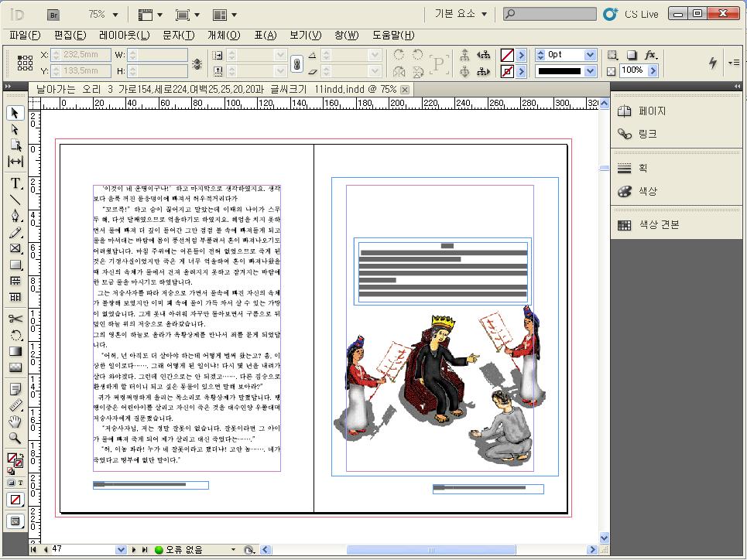The width and height of the screenshot is (747, 560).
Task: Open the 페이지 panel
Action: pos(652,111)
